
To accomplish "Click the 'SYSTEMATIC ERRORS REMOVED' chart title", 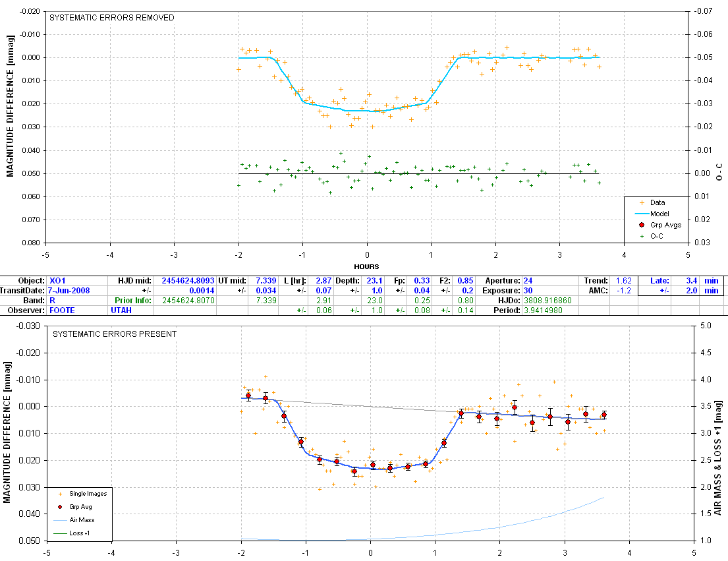I will click(112, 18).
